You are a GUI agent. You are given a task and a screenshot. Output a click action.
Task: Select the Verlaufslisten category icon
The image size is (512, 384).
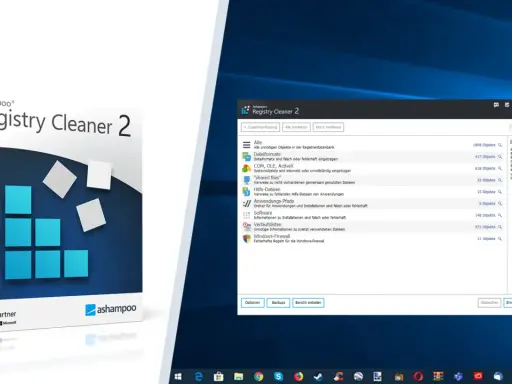point(247,227)
